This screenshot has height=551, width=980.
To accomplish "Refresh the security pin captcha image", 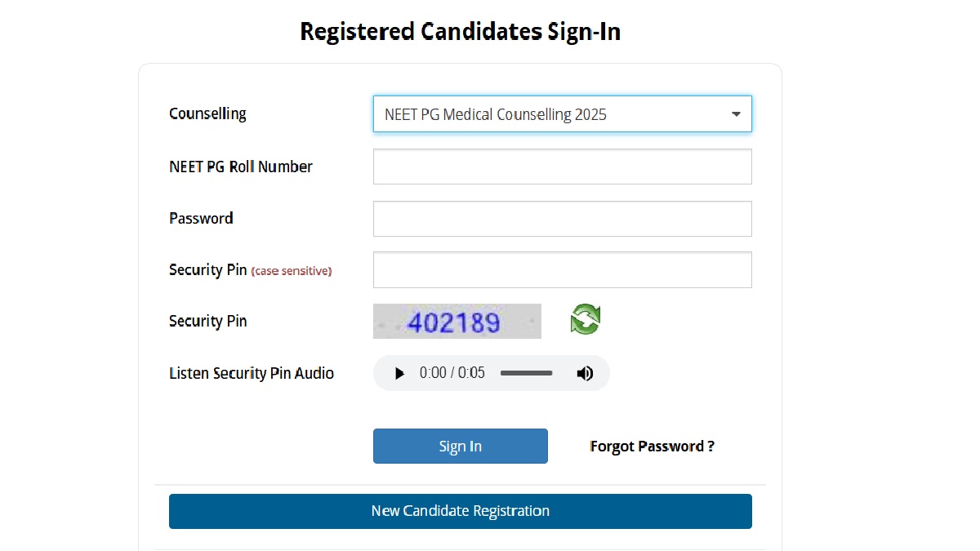I will pos(586,320).
